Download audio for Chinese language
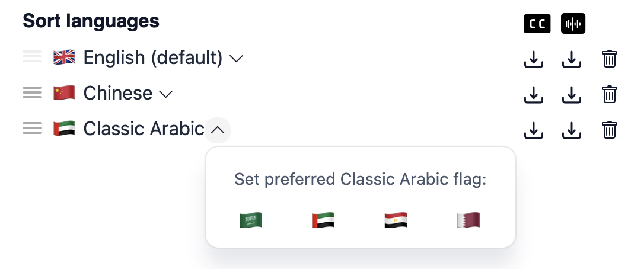644x269 pixels. 572,94
